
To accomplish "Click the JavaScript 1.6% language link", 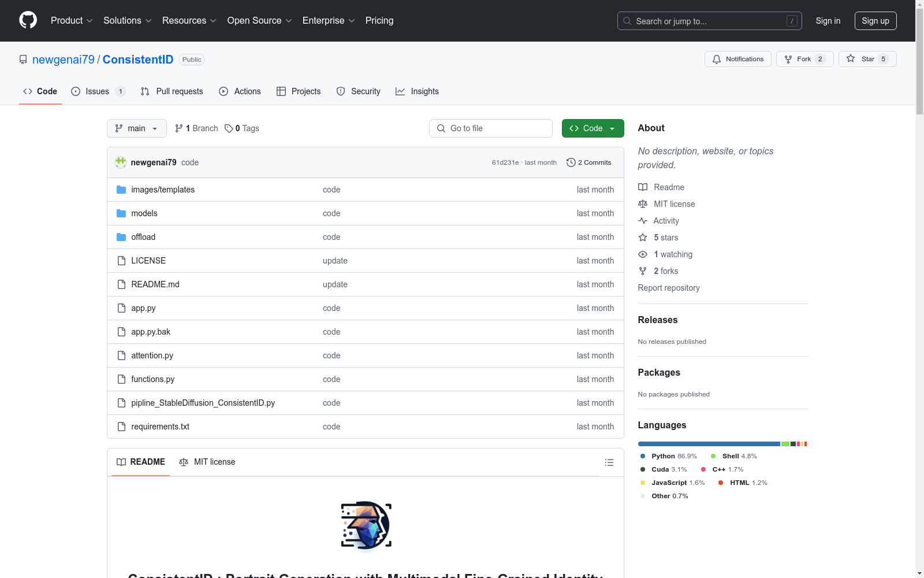I will [x=673, y=483].
